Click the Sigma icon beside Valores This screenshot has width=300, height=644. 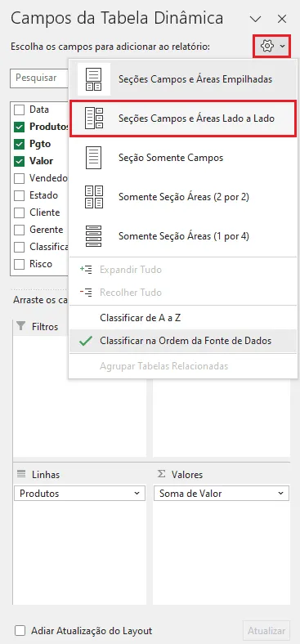point(161,474)
